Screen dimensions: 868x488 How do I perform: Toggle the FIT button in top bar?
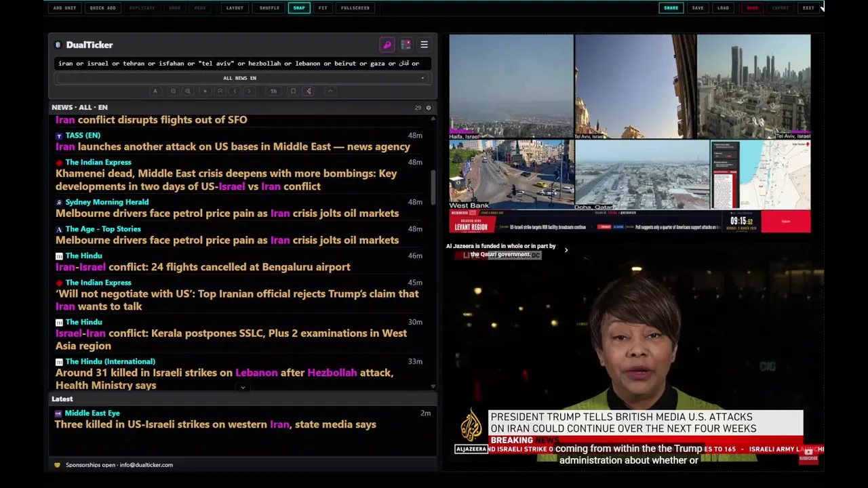[x=323, y=8]
